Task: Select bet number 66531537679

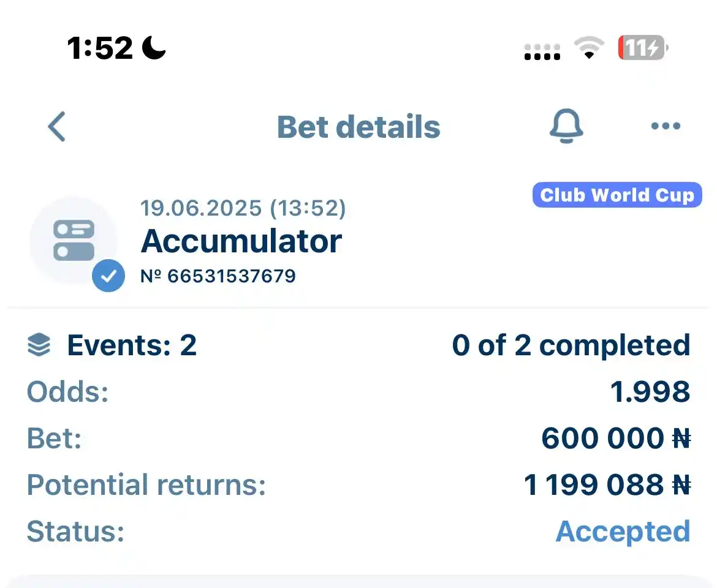Action: click(218, 276)
